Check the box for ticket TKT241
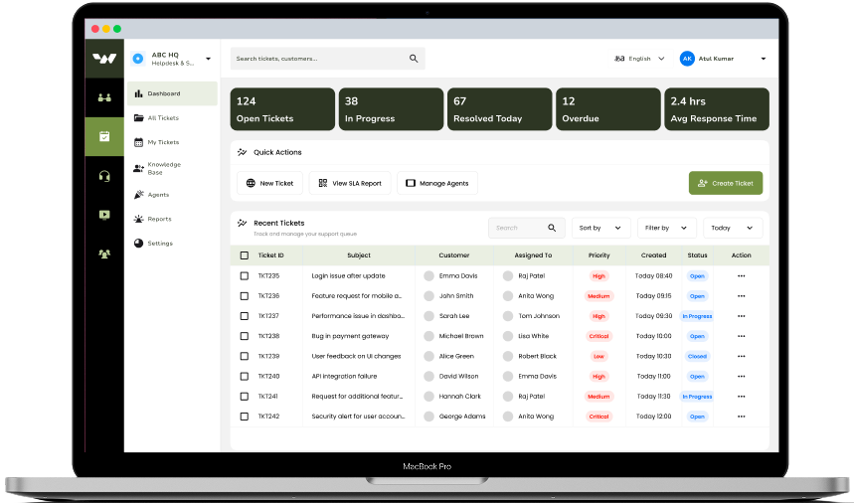This screenshot has height=504, width=854. tap(244, 397)
